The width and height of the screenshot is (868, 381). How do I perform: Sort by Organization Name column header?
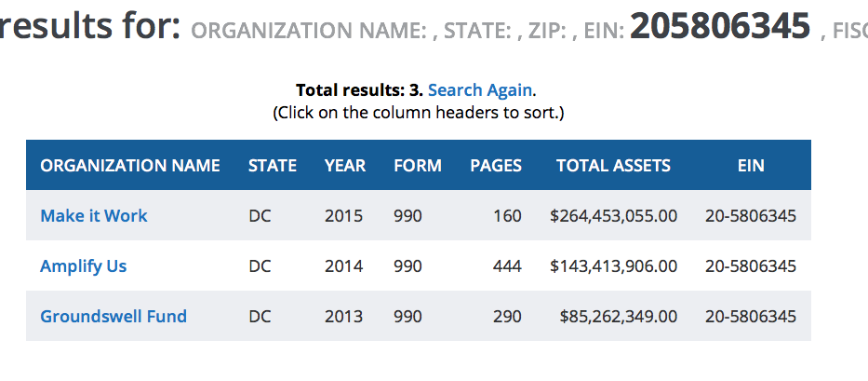pyautogui.click(x=130, y=166)
